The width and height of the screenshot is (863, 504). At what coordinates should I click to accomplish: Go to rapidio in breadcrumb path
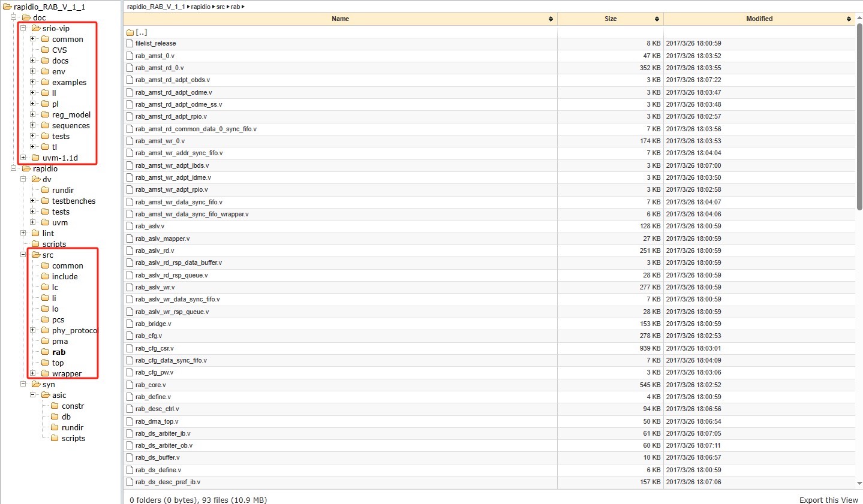(201, 7)
